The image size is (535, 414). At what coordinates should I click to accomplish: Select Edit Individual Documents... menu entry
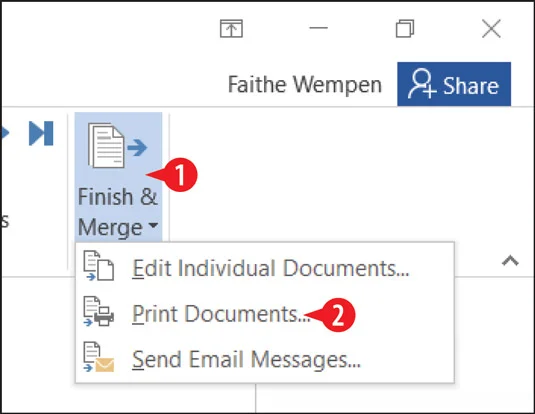[265, 267]
